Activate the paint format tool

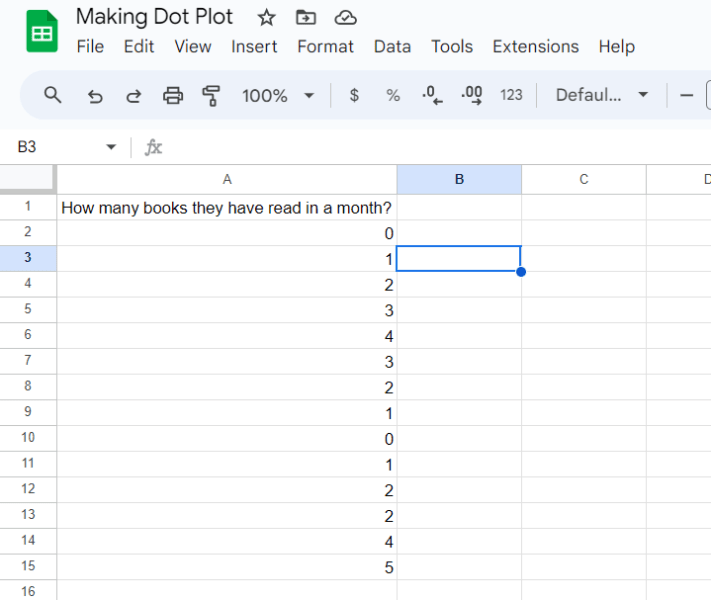click(211, 95)
